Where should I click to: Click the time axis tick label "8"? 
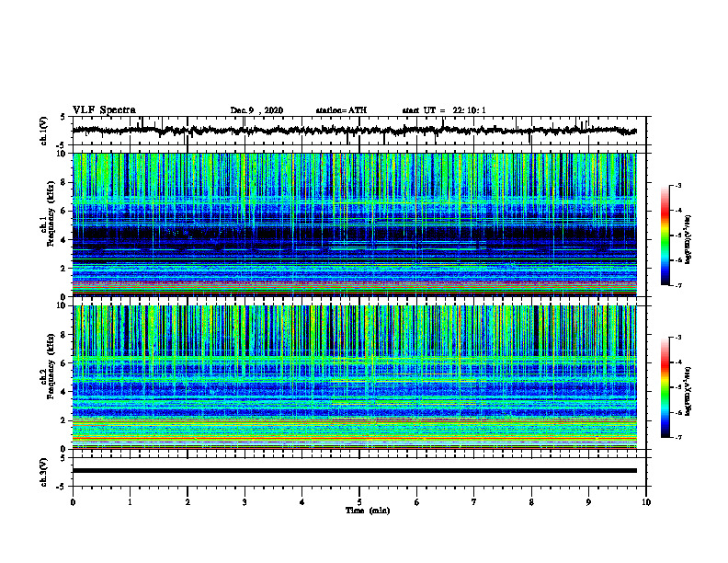click(531, 502)
